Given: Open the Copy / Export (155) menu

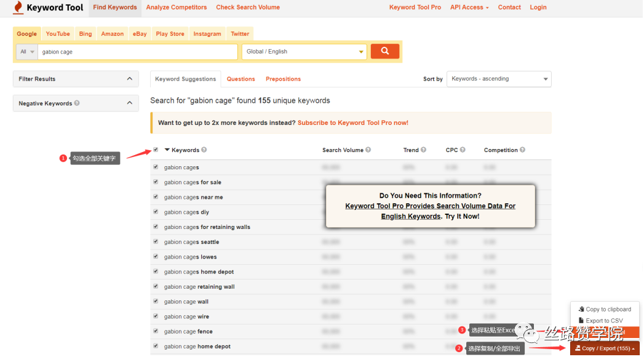Looking at the screenshot, I should pos(605,348).
